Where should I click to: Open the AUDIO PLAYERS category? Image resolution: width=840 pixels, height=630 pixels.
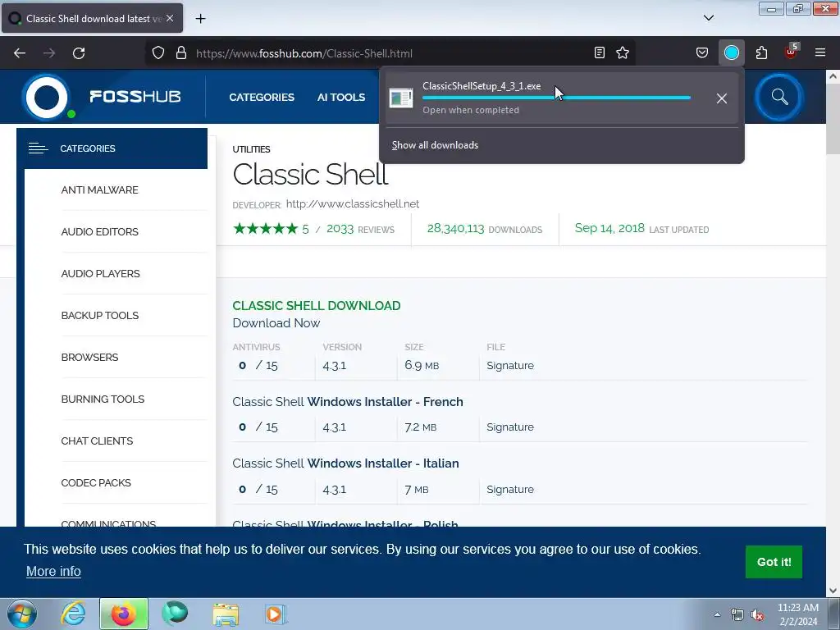coord(100,274)
